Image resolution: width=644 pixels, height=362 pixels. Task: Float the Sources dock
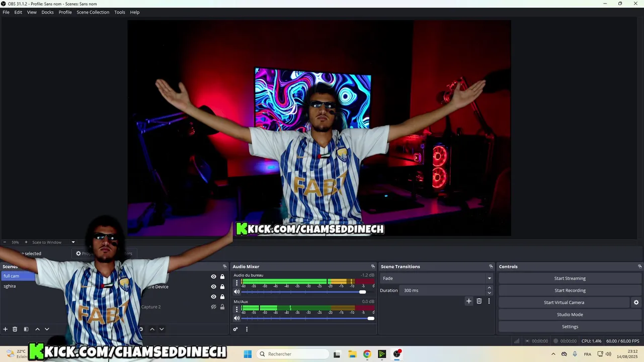tap(224, 266)
